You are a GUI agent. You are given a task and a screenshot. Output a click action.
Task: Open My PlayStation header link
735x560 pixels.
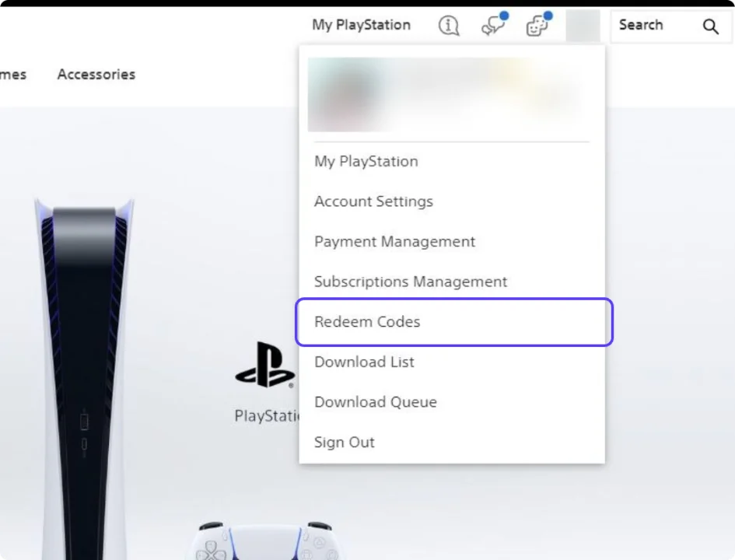point(361,25)
